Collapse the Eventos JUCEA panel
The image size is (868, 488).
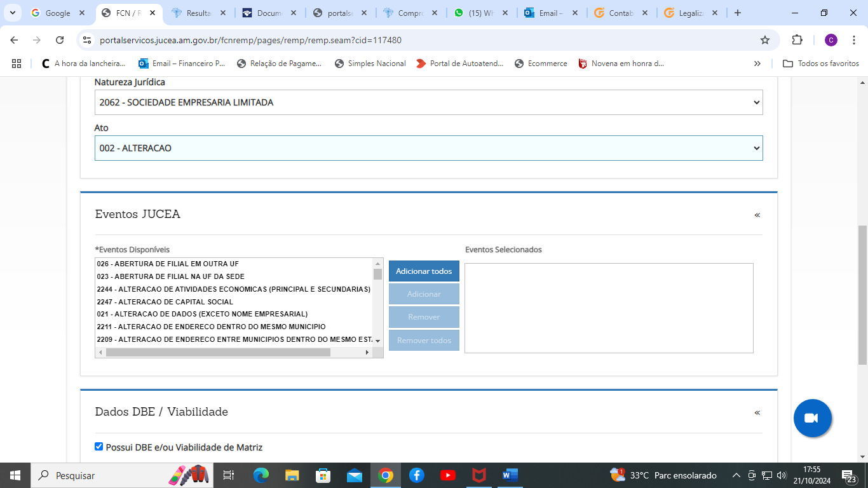pyautogui.click(x=757, y=215)
